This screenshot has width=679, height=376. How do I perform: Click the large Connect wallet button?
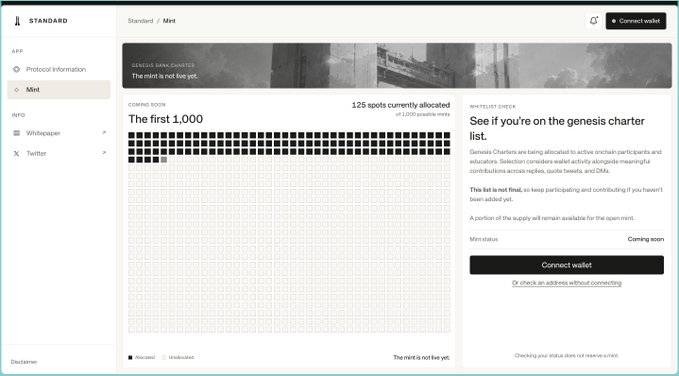point(566,265)
